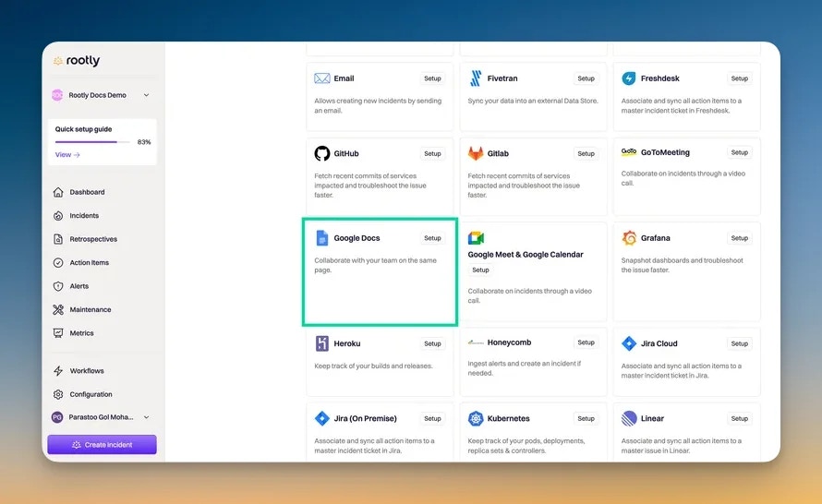Click the Quick setup guide progress bar
This screenshot has height=504, width=822.
click(92, 142)
